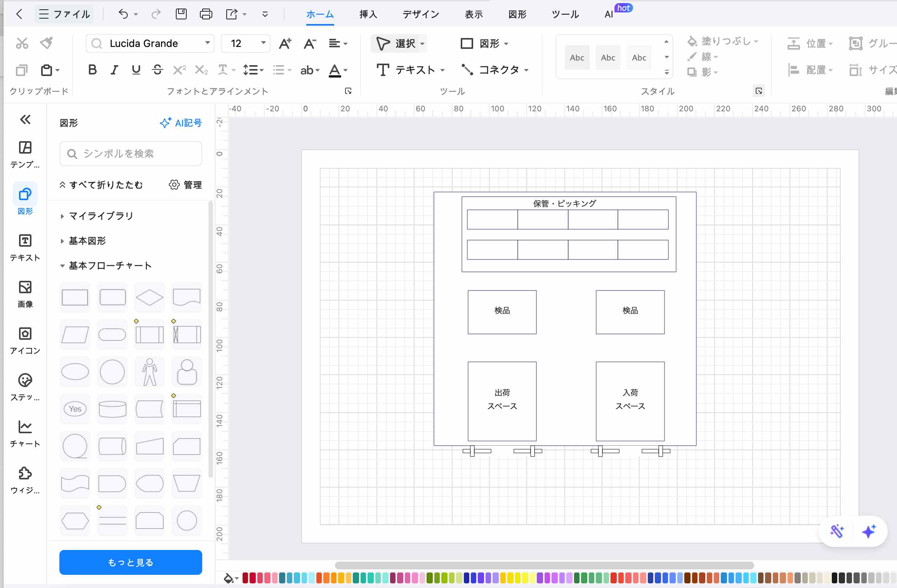Copy with the duplicate icon

coord(22,70)
